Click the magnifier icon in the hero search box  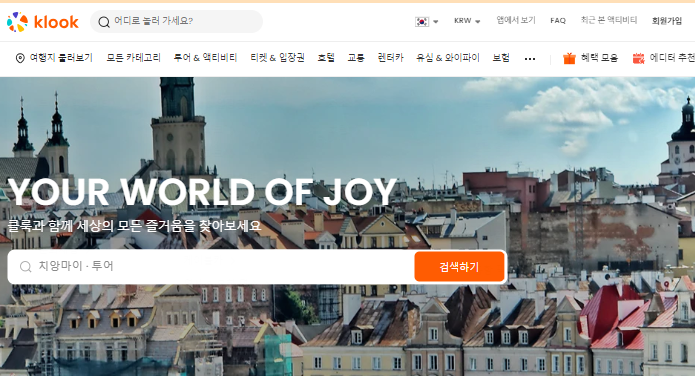[26, 266]
